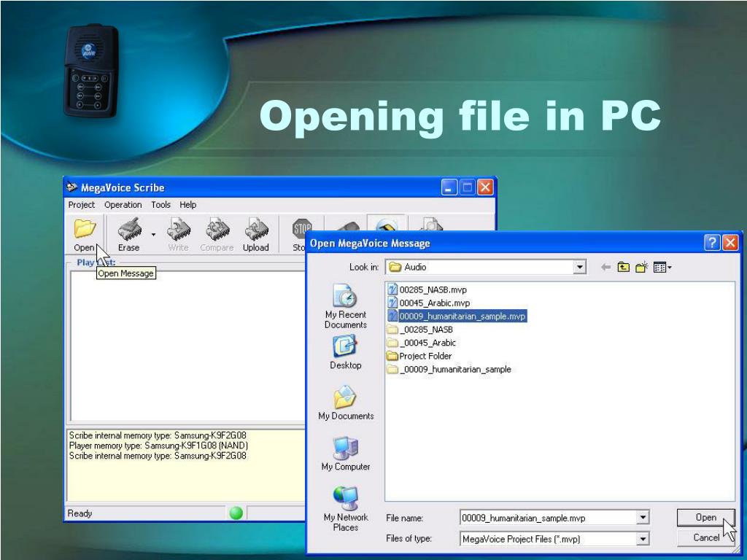This screenshot has width=747, height=560.
Task: Click the Player memory type log line
Action: pos(158,446)
